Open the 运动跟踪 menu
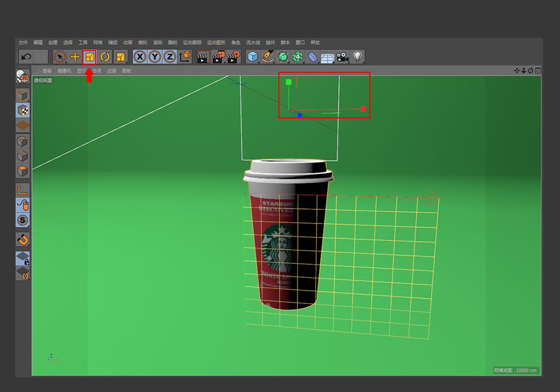Image resolution: width=560 pixels, height=392 pixels. (192, 43)
